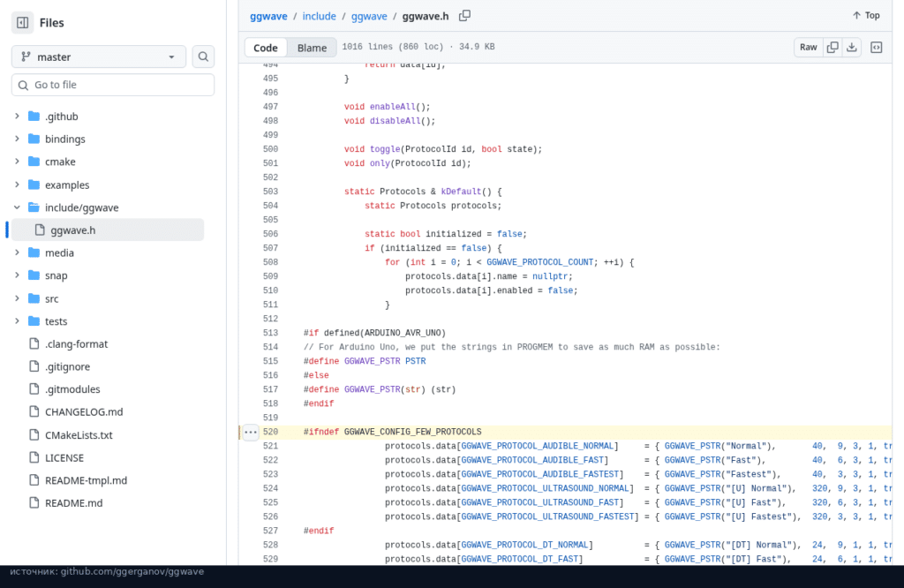
Task: Click the media folder icon
Action: (34, 253)
